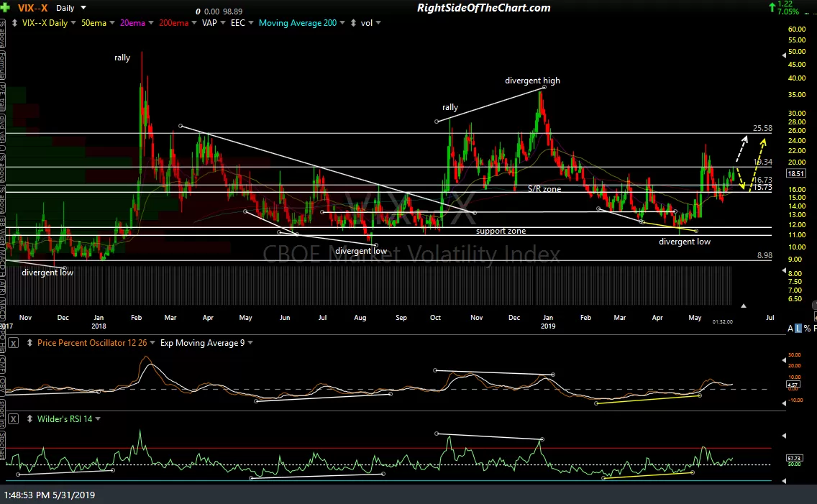Click the 01:32:00 countdown timer
Viewport: 817px width, 504px height.
tap(723, 322)
